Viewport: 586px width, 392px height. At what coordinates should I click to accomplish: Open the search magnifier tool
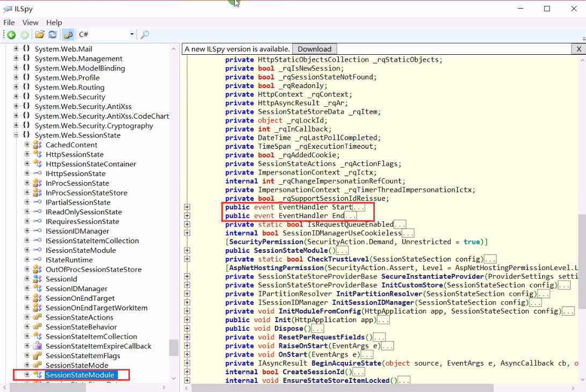144,35
